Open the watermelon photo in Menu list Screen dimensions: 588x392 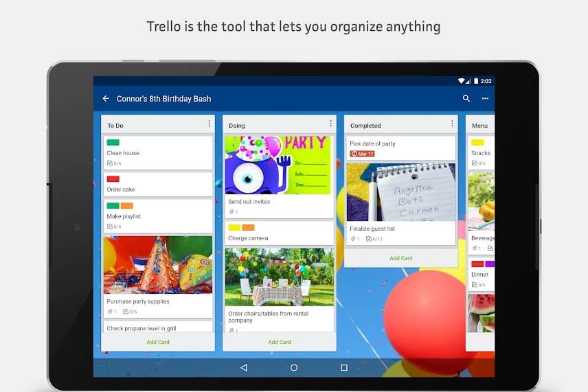coord(481,313)
